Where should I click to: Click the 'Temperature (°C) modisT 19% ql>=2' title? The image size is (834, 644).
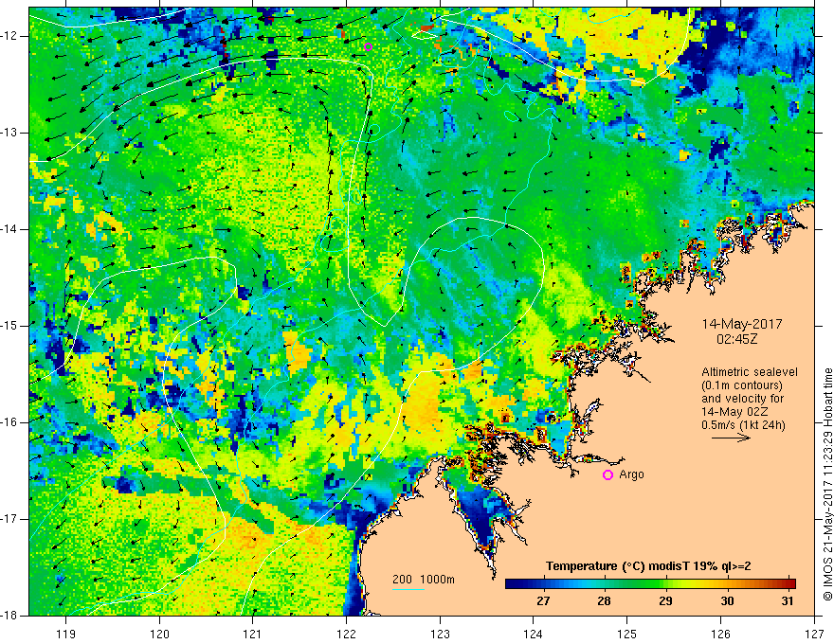tap(648, 566)
